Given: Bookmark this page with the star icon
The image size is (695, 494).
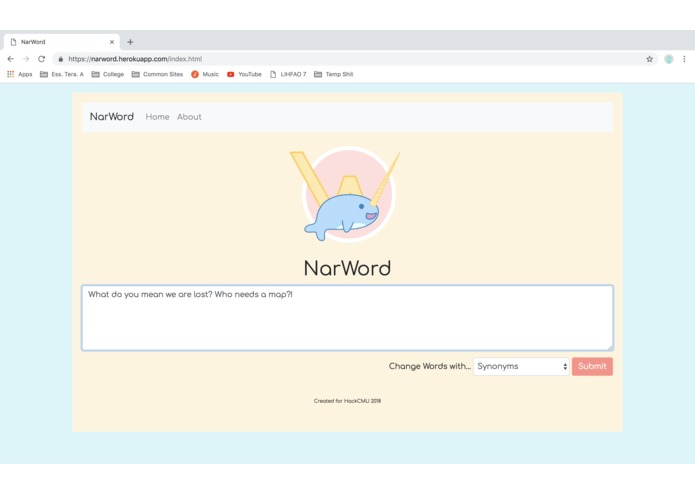Looking at the screenshot, I should click(x=649, y=59).
